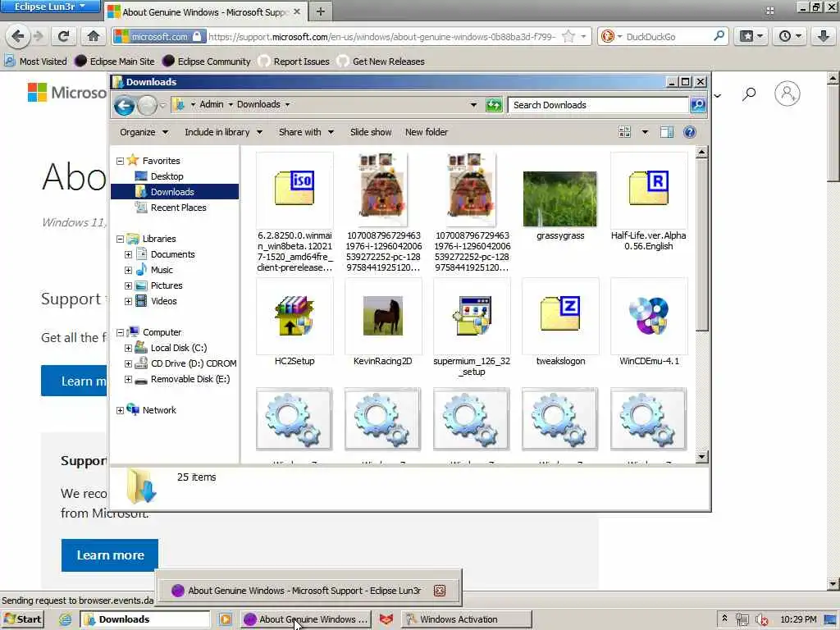The width and height of the screenshot is (840, 630).
Task: Close the taskbar preview of Eclipse Lun3r
Action: tap(440, 591)
